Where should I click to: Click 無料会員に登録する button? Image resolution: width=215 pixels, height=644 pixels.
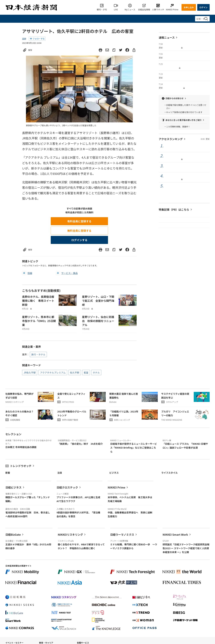coord(79,231)
